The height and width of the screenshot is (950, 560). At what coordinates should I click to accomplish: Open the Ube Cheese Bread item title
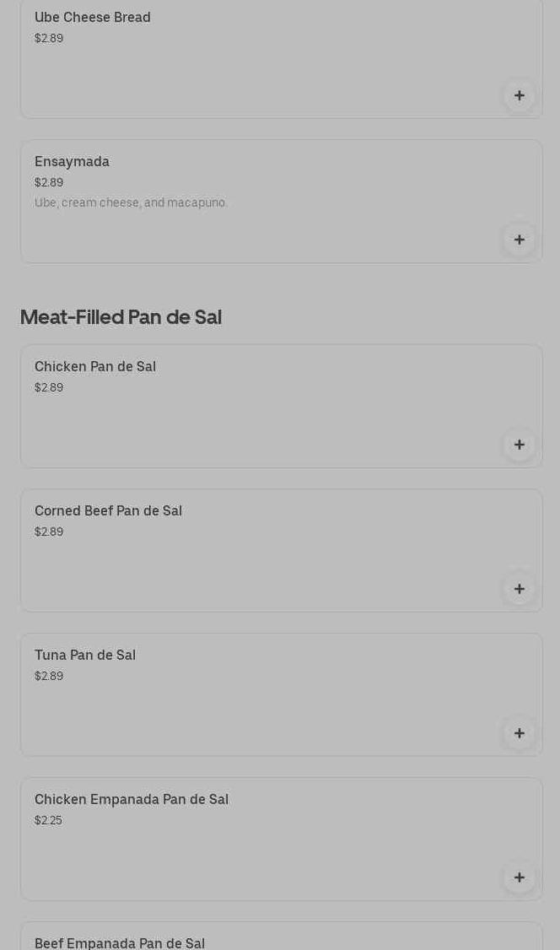(x=93, y=18)
